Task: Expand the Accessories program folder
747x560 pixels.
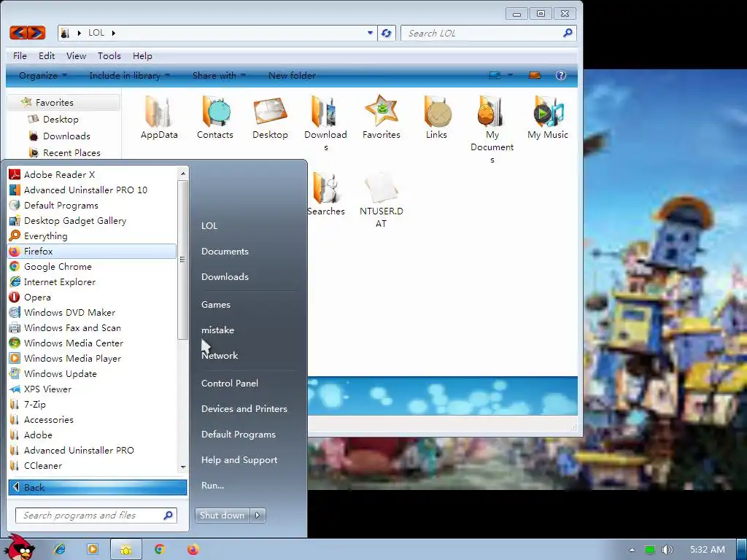Action: 92,419
